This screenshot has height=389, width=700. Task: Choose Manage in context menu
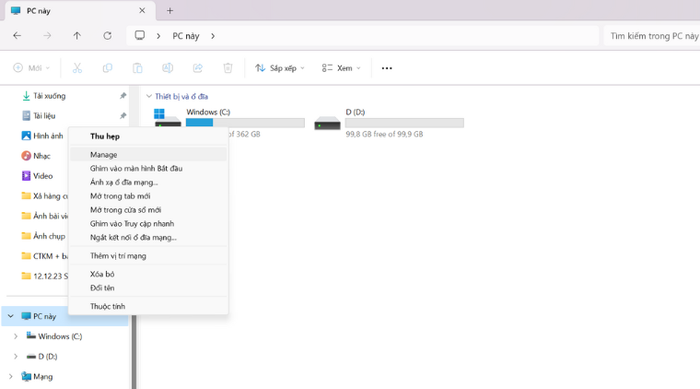tap(148, 155)
